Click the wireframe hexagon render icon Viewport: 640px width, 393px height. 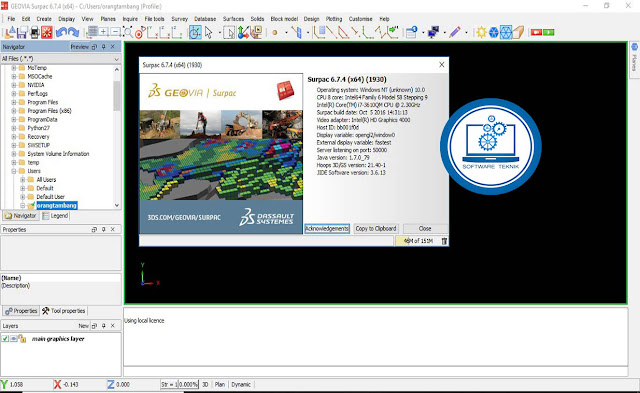pyautogui.click(x=506, y=32)
